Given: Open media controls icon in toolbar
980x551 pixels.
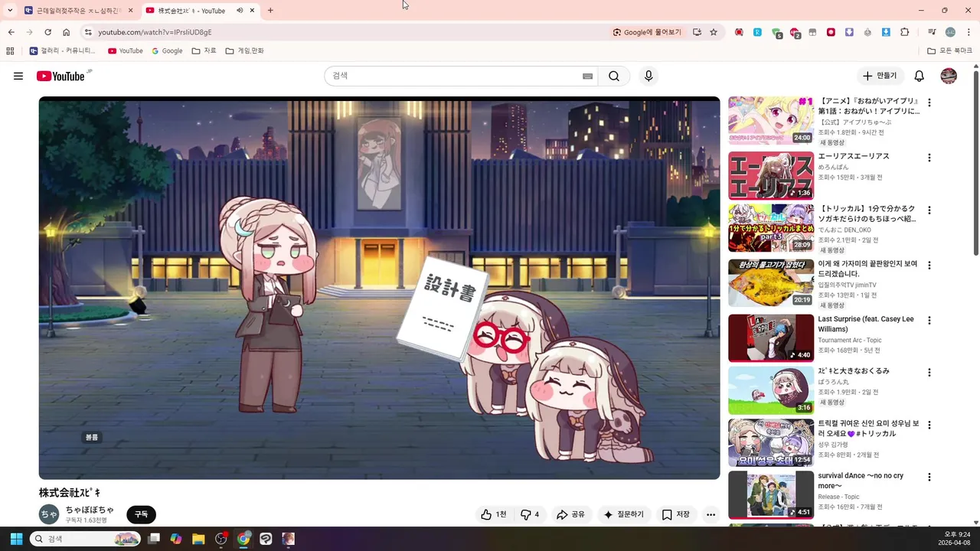Looking at the screenshot, I should (x=932, y=32).
